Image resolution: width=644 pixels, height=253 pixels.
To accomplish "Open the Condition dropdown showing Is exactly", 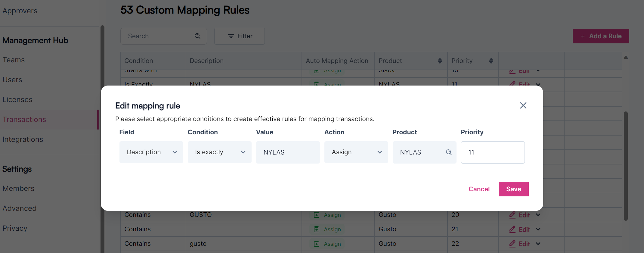I will click(219, 152).
